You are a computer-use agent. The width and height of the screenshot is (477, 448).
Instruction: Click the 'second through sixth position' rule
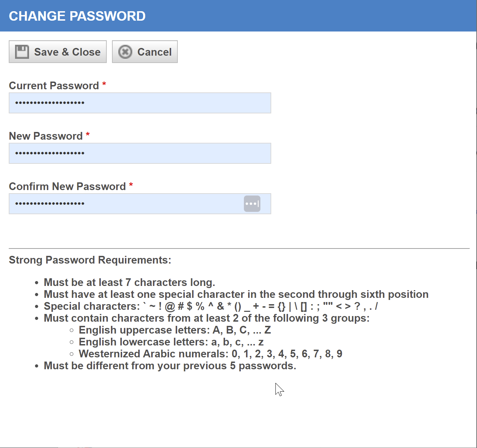[236, 294]
